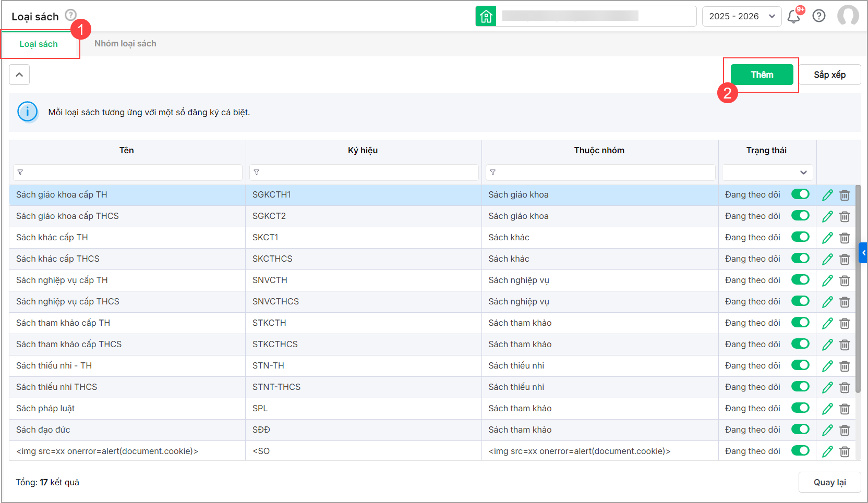Delete the Sách đạo đức row

[845, 430]
